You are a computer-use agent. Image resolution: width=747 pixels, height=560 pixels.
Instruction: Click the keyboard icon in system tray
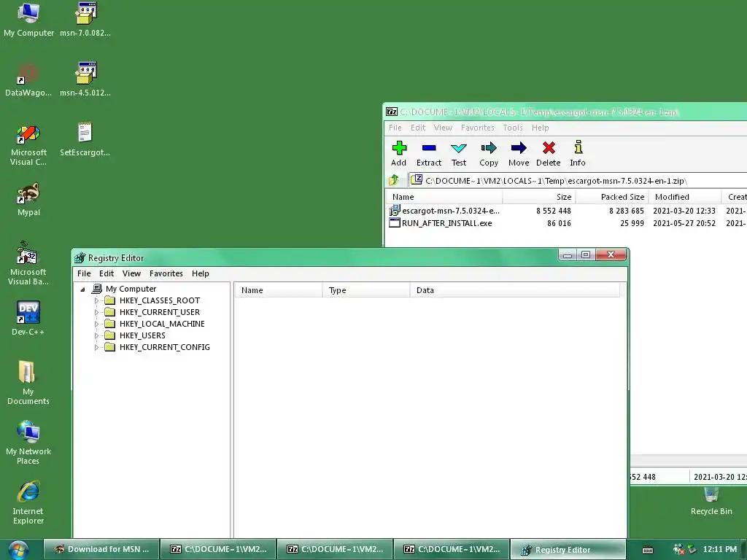click(648, 550)
